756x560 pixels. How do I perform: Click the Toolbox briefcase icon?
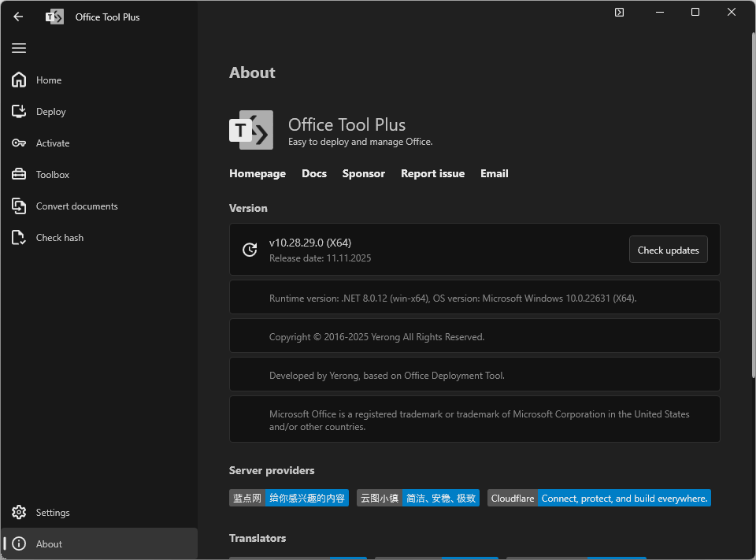[19, 174]
